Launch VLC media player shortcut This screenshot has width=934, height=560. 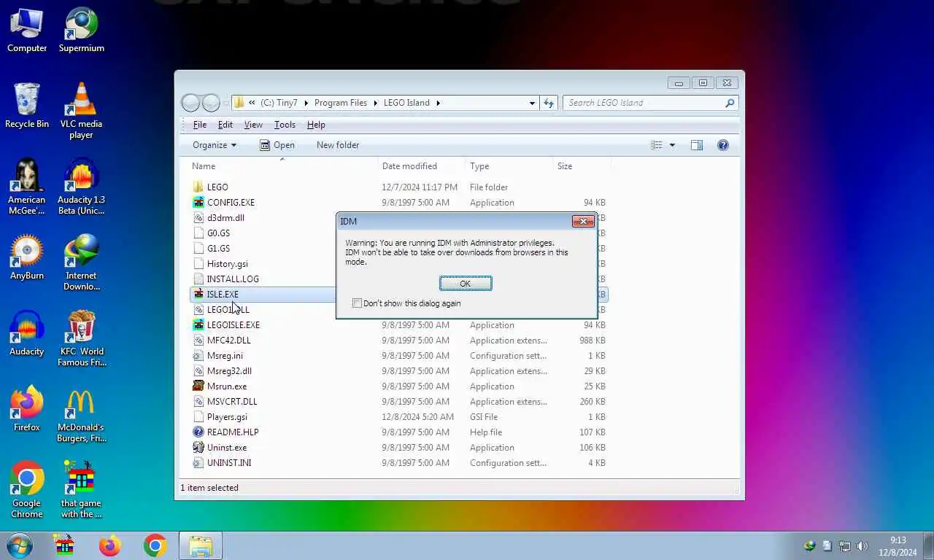81,111
